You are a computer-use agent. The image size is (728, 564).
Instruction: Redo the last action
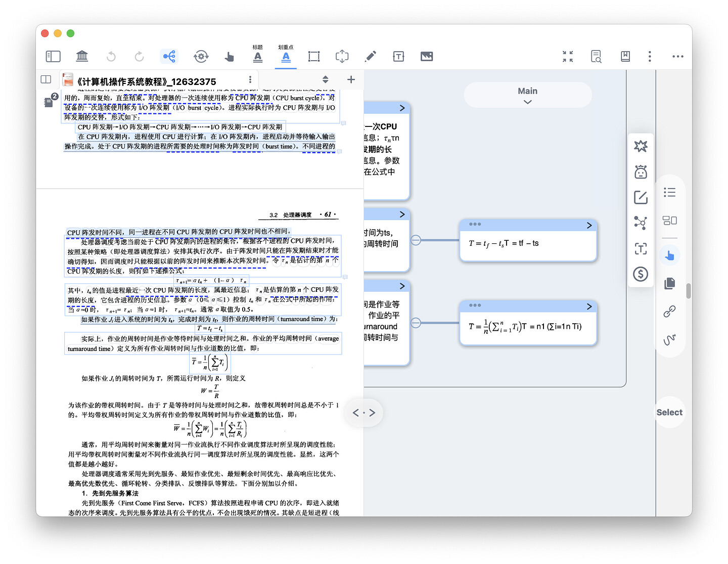[139, 56]
